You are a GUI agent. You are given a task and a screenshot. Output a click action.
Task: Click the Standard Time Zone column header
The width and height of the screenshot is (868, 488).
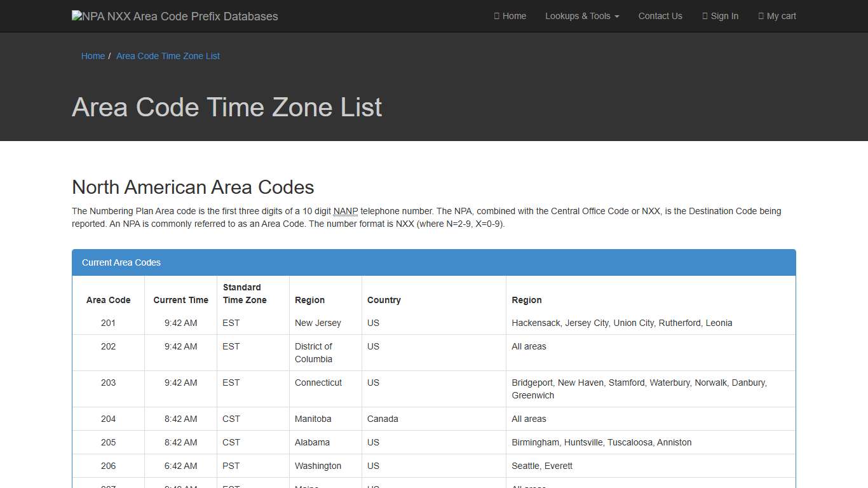coord(245,294)
